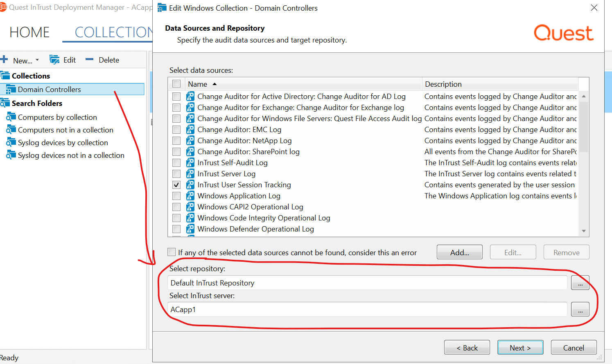Click the Windows Code Integrity Operational Log icon
Image resolution: width=612 pixels, height=364 pixels.
pyautogui.click(x=190, y=218)
